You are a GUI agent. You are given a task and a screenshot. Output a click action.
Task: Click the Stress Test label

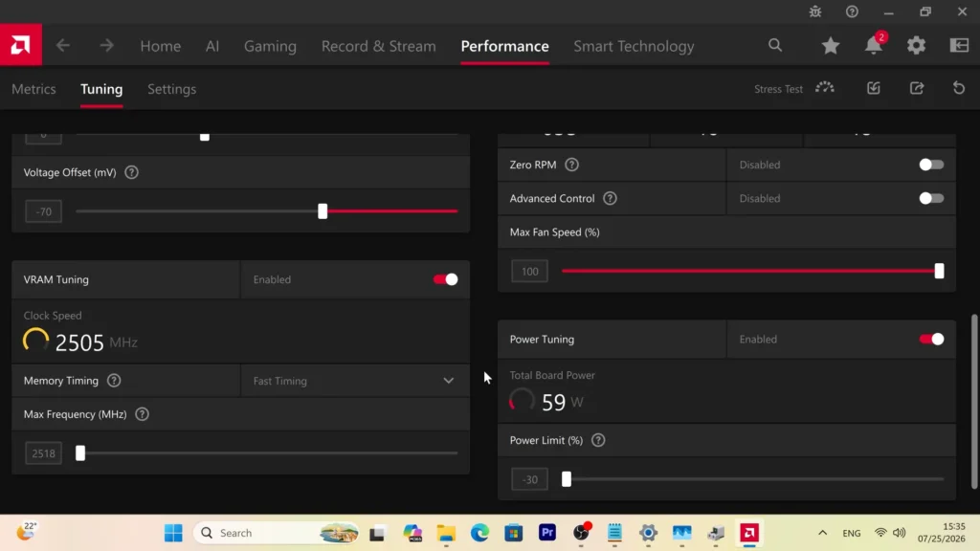click(778, 89)
